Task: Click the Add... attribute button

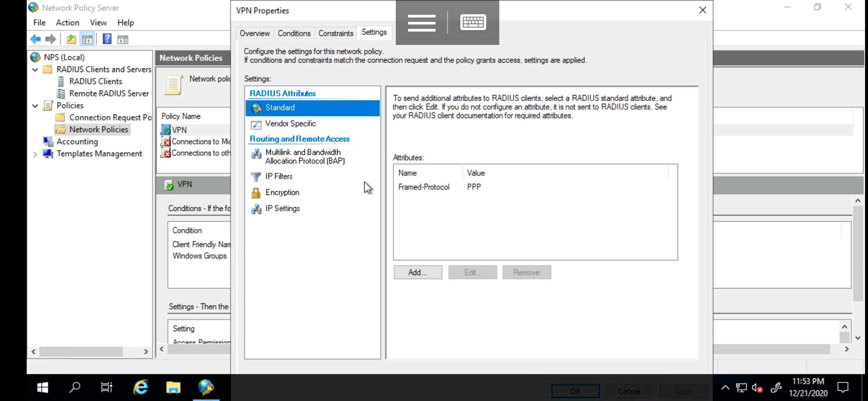Action: 418,273
